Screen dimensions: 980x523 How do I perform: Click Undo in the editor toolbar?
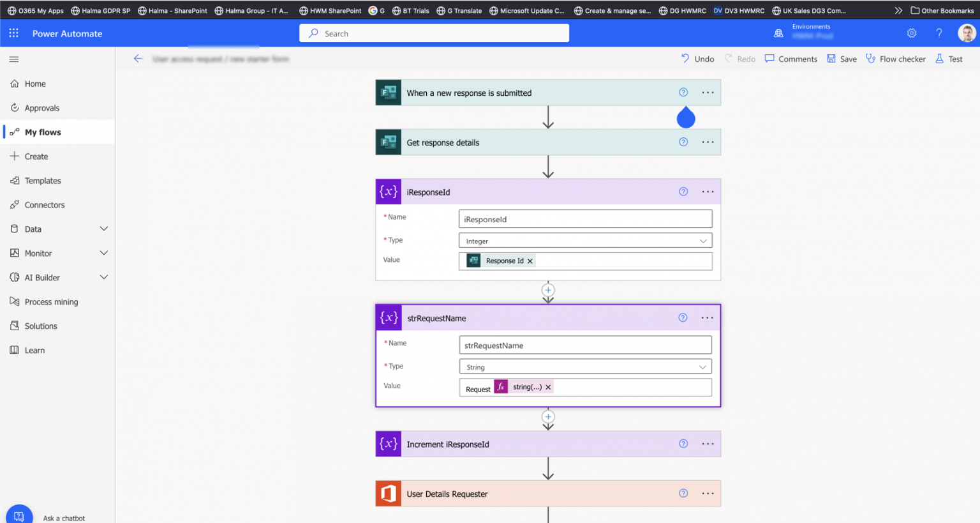pos(697,58)
